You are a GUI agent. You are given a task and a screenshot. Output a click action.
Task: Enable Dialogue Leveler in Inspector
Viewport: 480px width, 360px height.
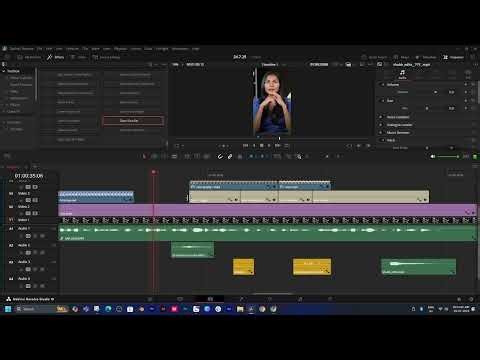pos(381,125)
